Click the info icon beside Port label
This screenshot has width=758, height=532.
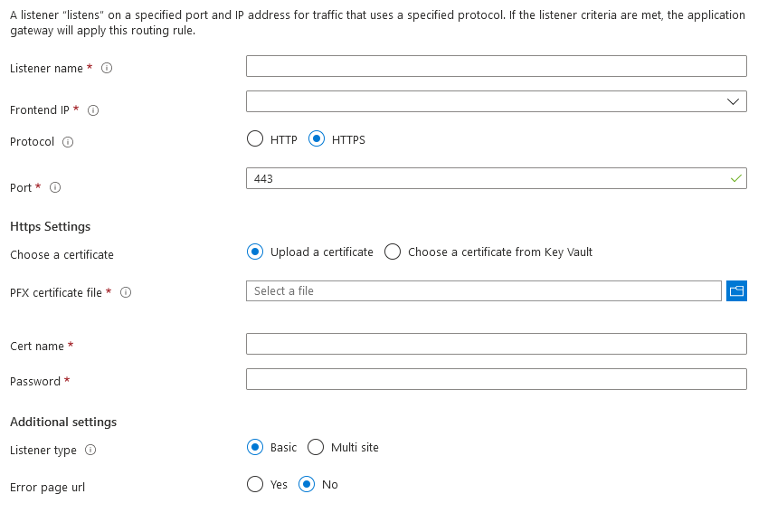[x=55, y=188]
